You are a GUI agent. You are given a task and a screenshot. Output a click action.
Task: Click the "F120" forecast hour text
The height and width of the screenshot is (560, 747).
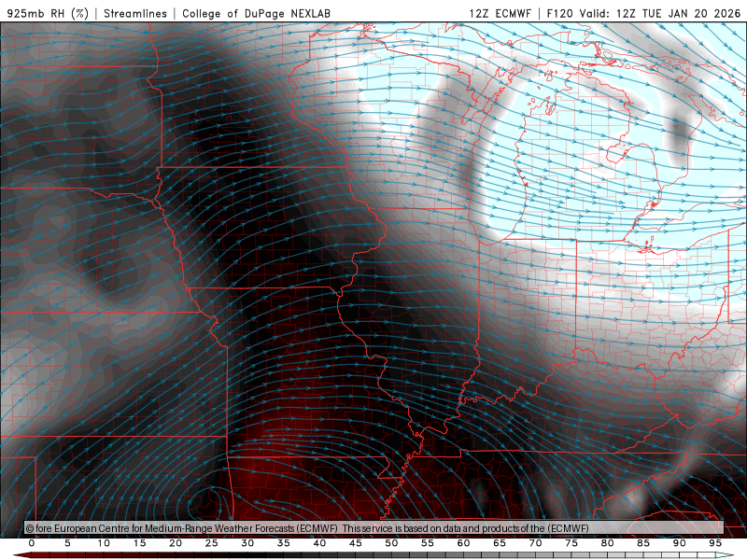560,13
